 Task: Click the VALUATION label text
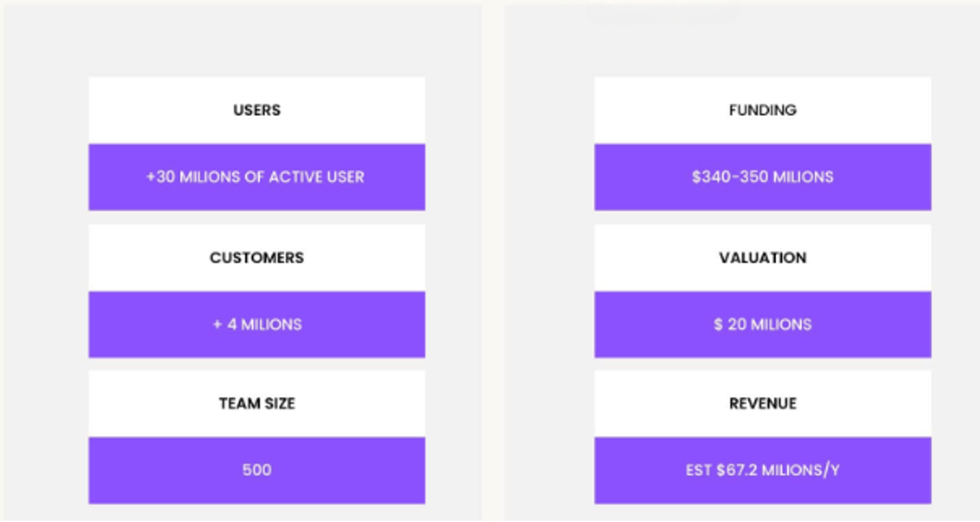click(x=762, y=257)
